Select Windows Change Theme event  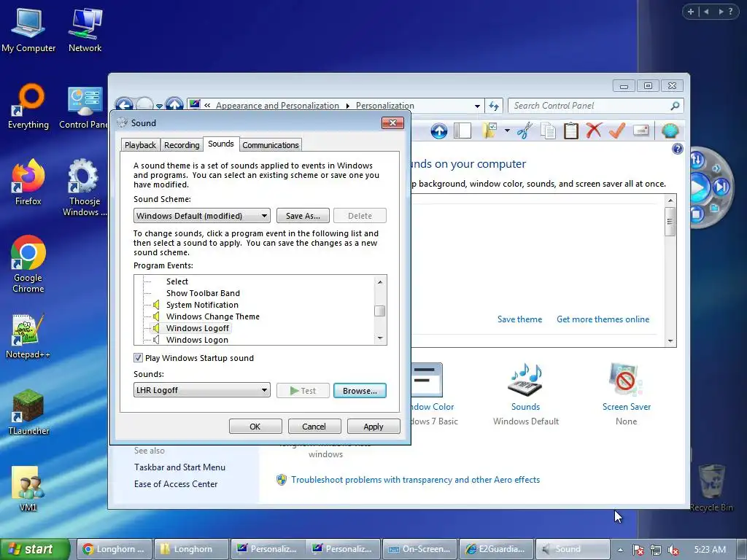pos(212,316)
